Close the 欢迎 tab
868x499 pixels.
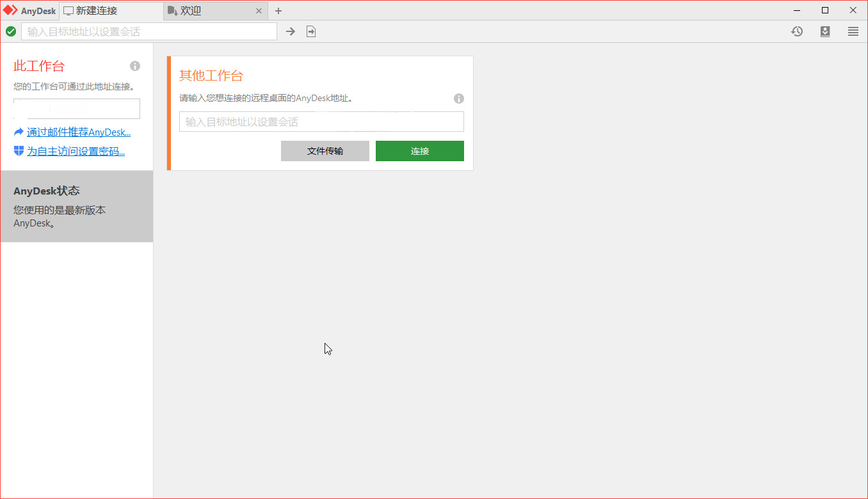tap(259, 11)
